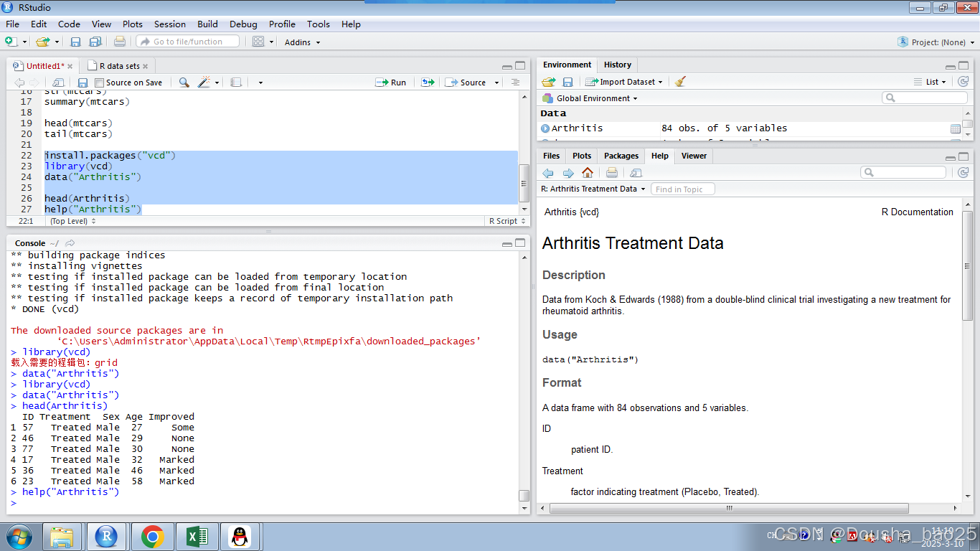Click in the Find in Topic field
The image size is (980, 551).
click(683, 189)
